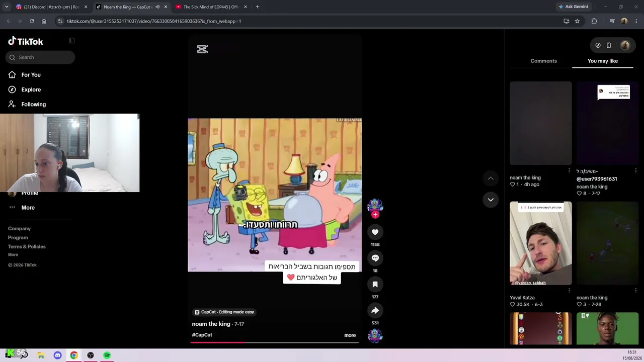Open Discord from the taskbar
Viewport: 644px width, 362px height.
click(x=57, y=355)
